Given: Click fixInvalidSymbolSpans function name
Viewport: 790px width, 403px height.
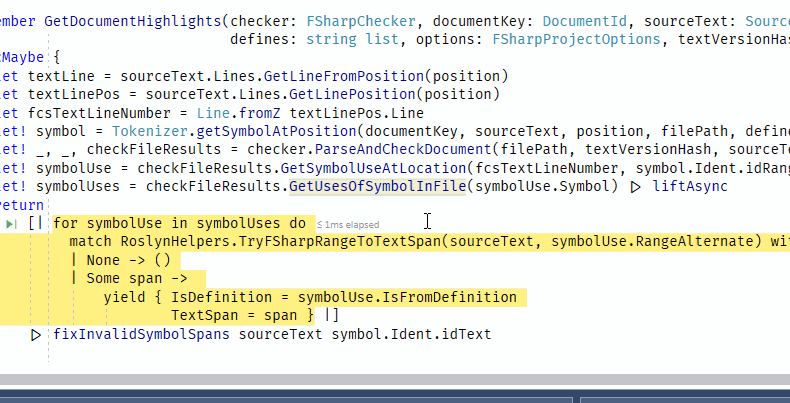Looking at the screenshot, I should tap(142, 334).
